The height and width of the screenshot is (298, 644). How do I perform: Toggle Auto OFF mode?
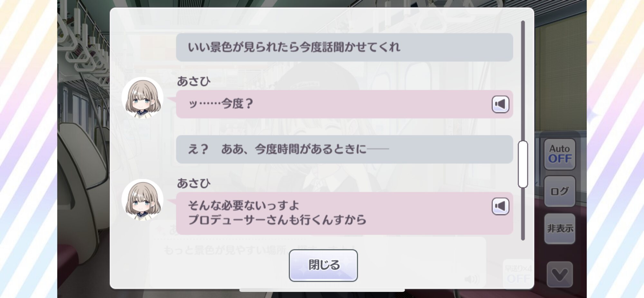[560, 154]
